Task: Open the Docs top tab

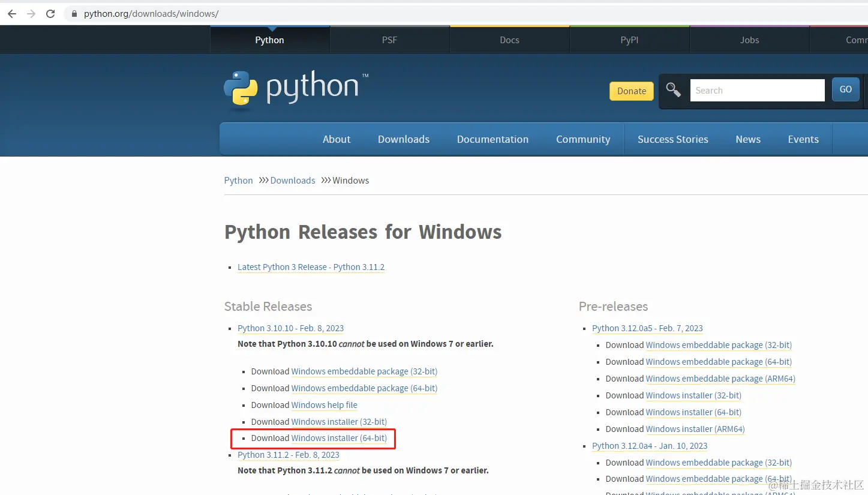Action: (509, 40)
